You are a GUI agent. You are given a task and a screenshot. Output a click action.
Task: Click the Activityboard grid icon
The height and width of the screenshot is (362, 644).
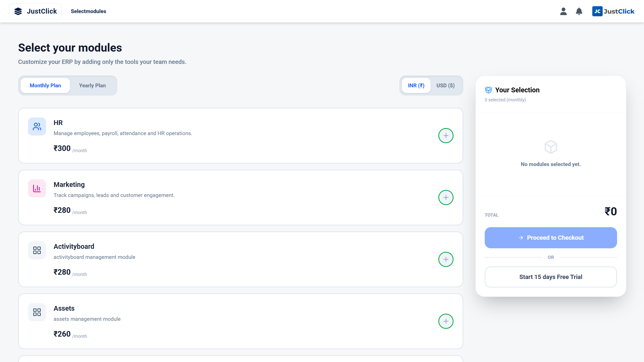click(37, 250)
